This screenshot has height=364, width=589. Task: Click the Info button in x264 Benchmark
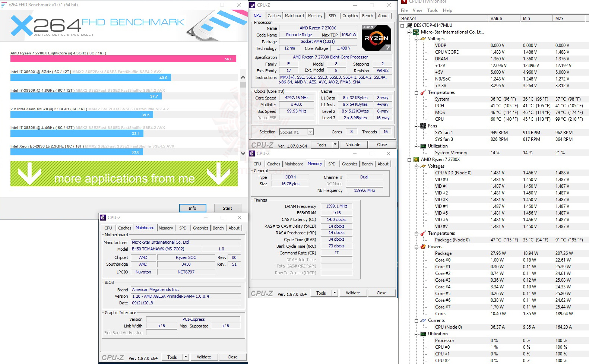(192, 208)
